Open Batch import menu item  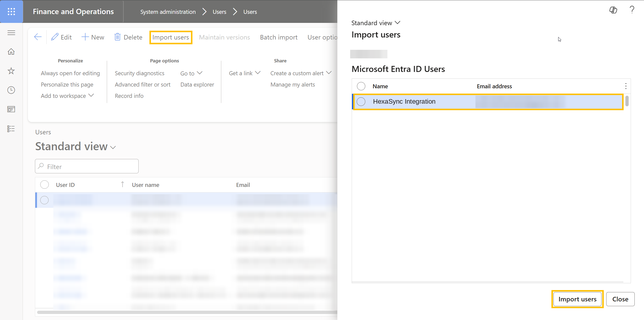pyautogui.click(x=279, y=37)
